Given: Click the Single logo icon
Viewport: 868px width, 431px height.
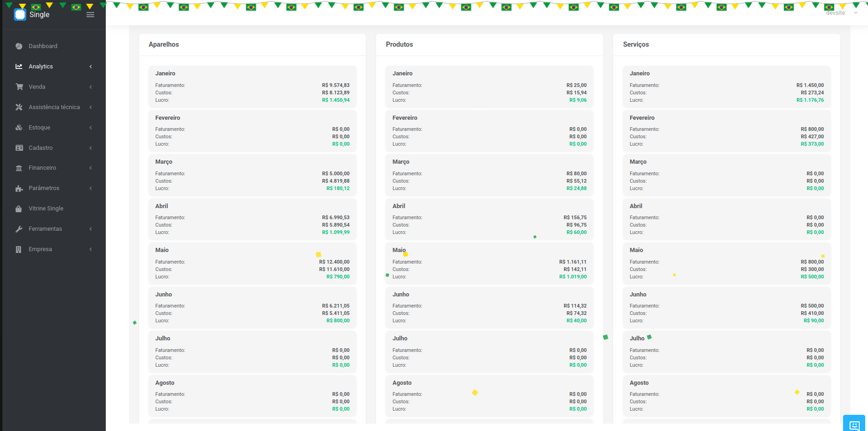Looking at the screenshot, I should pos(20,15).
